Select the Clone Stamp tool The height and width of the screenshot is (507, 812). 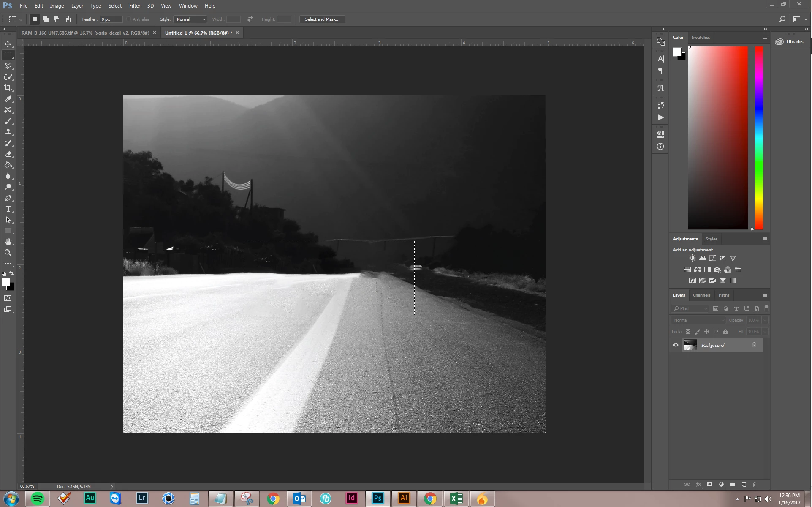click(x=8, y=132)
